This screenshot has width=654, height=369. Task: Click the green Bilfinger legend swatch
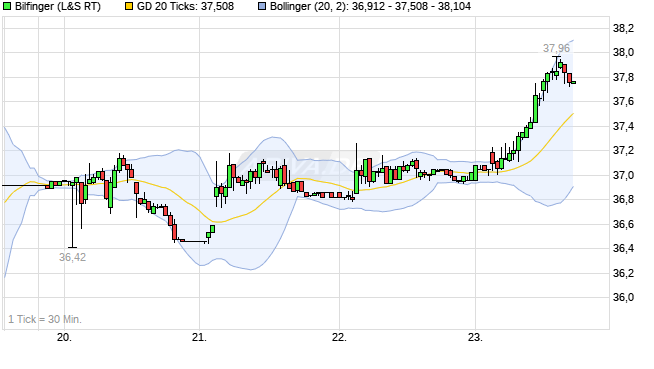pos(7,7)
